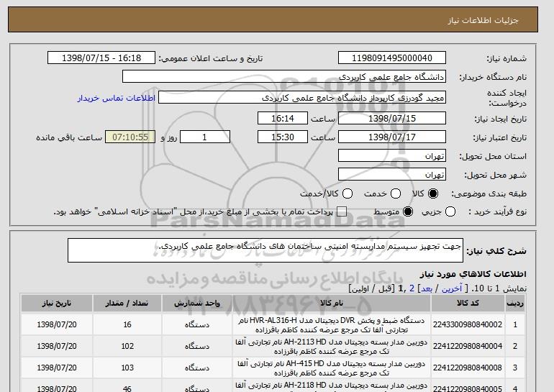Click the creator field مجید گودرزی کارپرداز
The image size is (554, 392).
pos(302,98)
